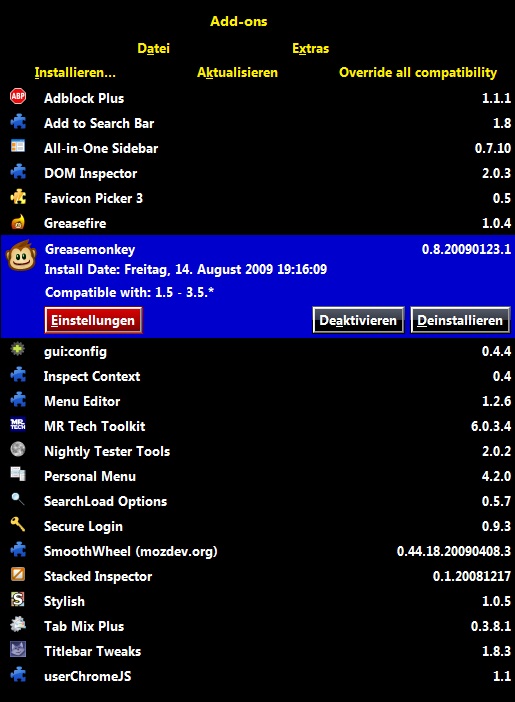Click the SmoothWheel puzzle icon
Viewport: 515px width, 702px height.
point(18,550)
